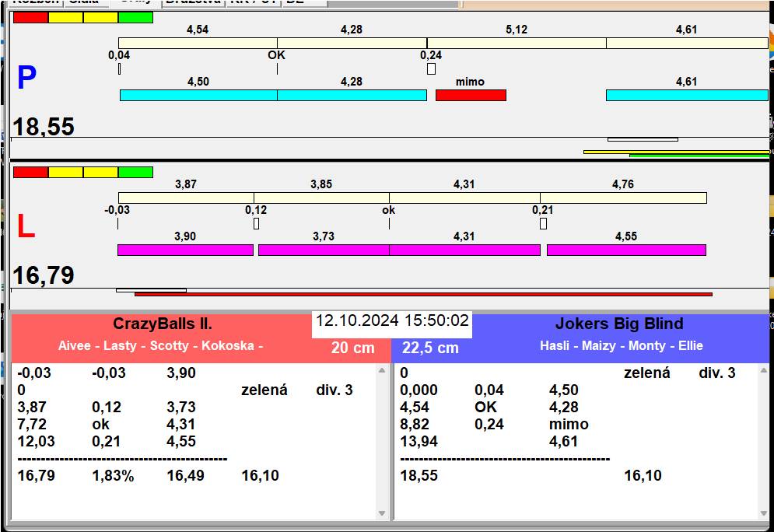Click the changeover marker box under 0,24
774x532 pixels.
coord(432,68)
